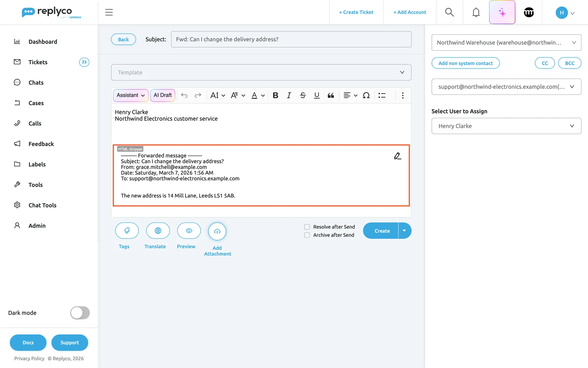Click the AI sparkle icon
This screenshot has width=588, height=368.
click(502, 12)
